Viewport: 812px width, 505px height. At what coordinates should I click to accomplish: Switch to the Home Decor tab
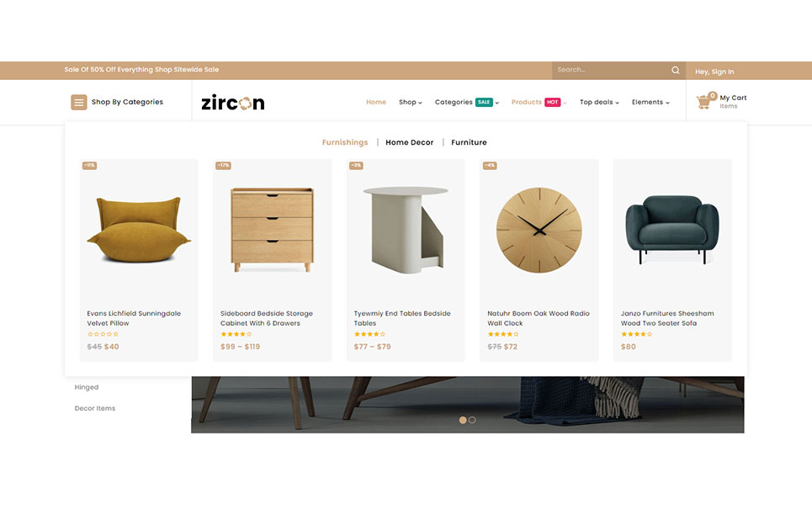coord(409,142)
